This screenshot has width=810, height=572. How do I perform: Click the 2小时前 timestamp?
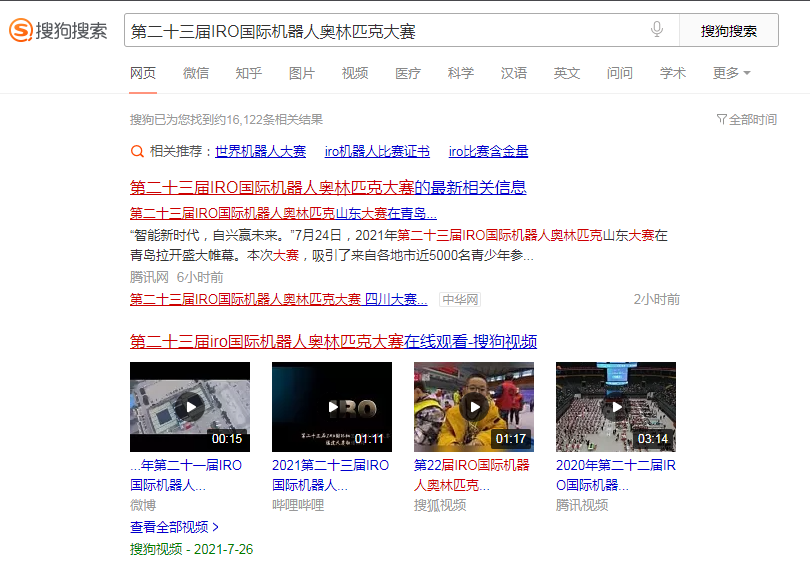657,299
